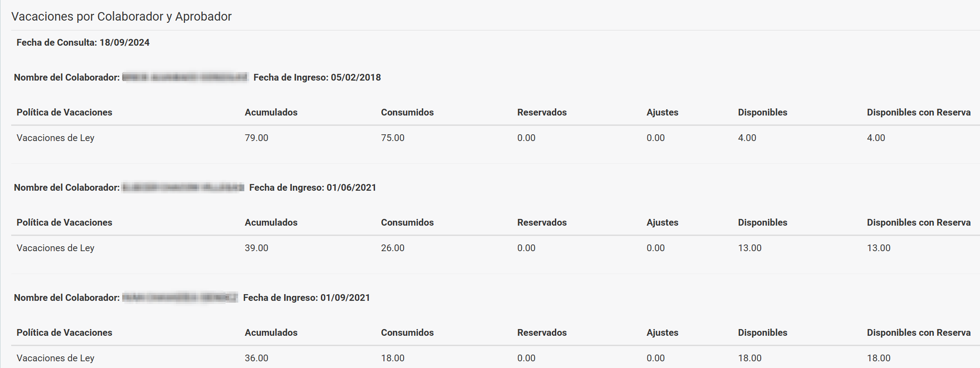Click the blurred name of the 01/06/2021 collaborator
980x368 pixels.
[183, 188]
